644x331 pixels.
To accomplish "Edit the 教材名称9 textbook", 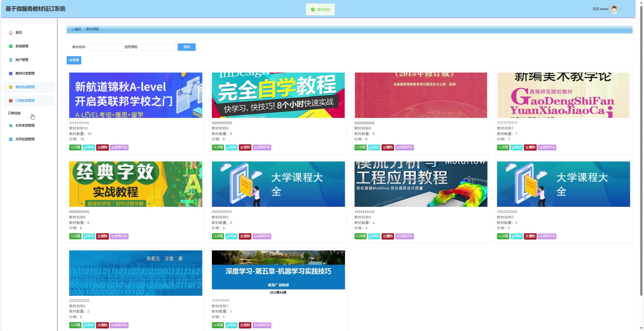I will (231, 147).
